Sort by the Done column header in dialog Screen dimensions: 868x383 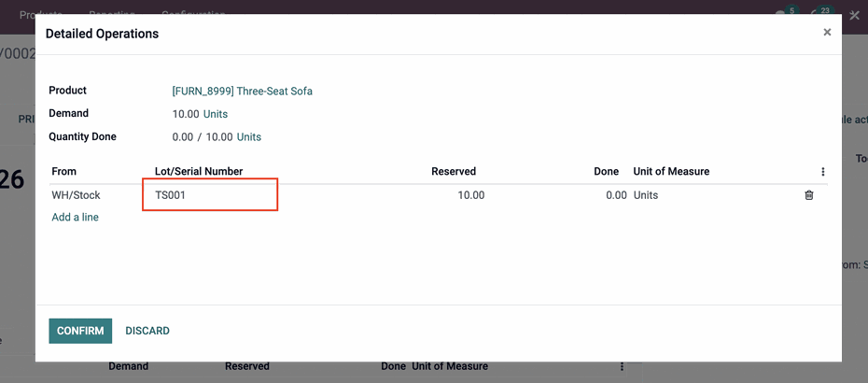pyautogui.click(x=606, y=171)
